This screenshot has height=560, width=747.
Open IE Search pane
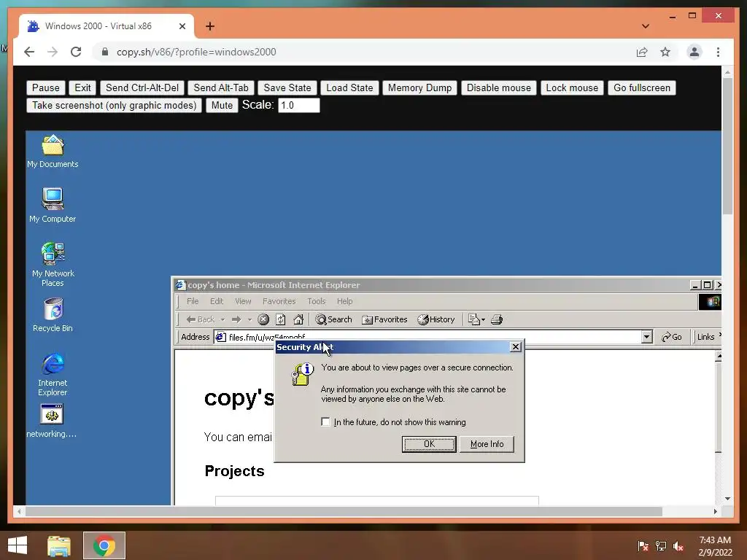(333, 319)
